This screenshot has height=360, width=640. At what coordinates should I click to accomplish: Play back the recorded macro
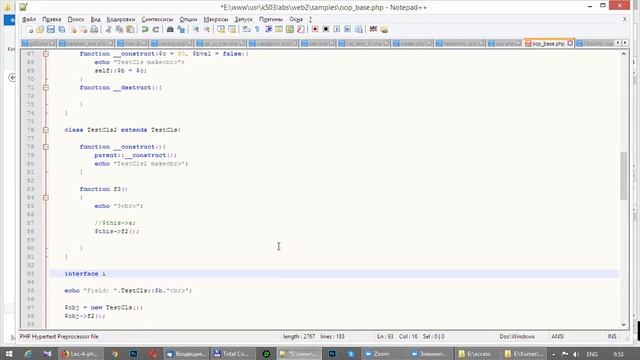point(337,29)
